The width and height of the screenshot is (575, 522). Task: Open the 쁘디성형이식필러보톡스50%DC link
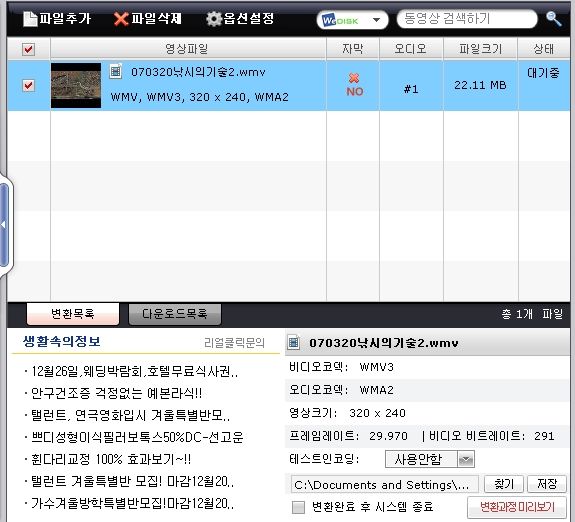click(137, 437)
